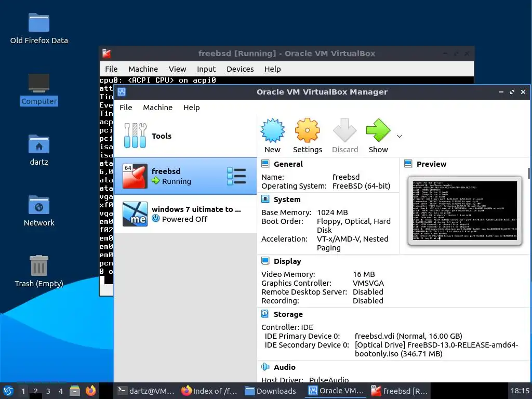The height and width of the screenshot is (399, 532).
Task: Open Machine menu in freebsd Running window
Action: point(143,69)
